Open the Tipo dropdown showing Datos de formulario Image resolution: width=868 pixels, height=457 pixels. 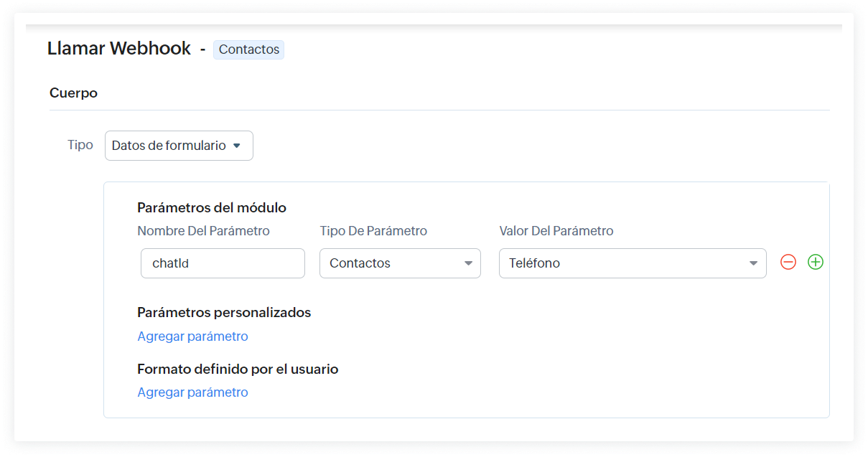click(x=179, y=146)
